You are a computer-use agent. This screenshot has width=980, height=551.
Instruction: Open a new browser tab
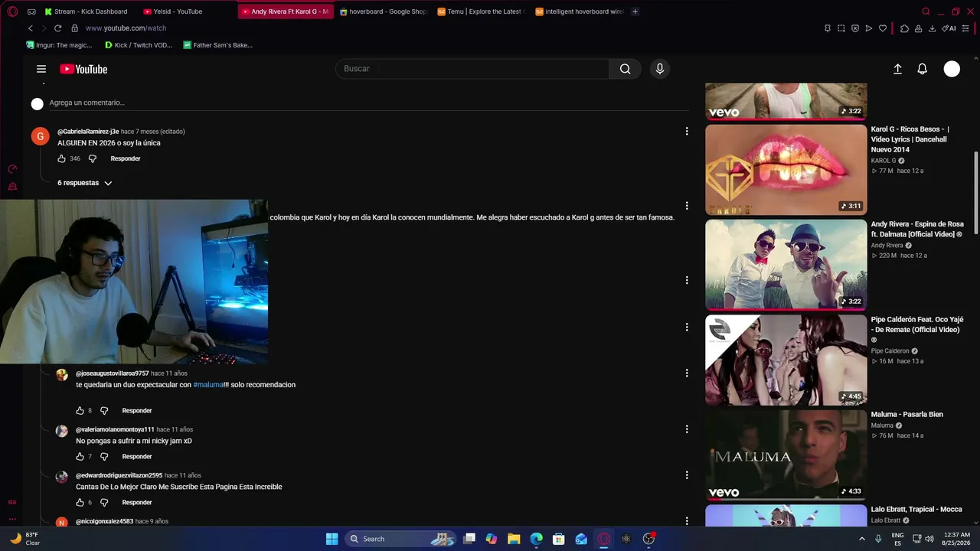(x=635, y=11)
